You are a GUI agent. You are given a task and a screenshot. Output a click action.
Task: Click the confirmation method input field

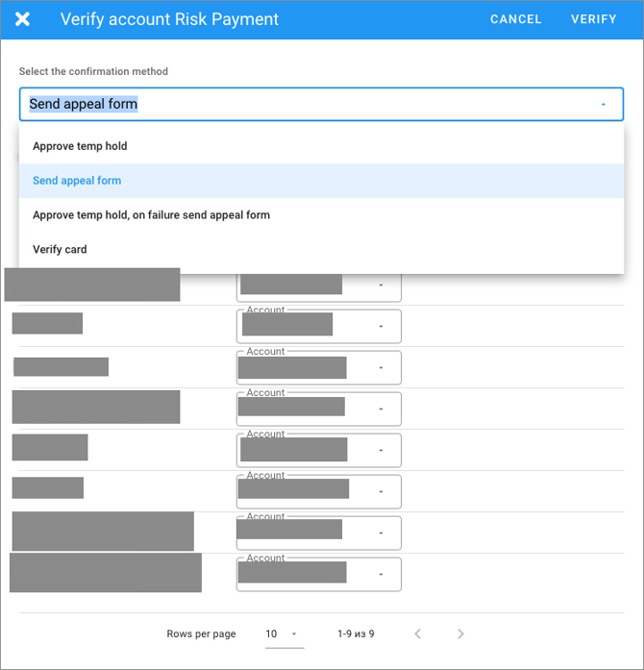pos(288,105)
